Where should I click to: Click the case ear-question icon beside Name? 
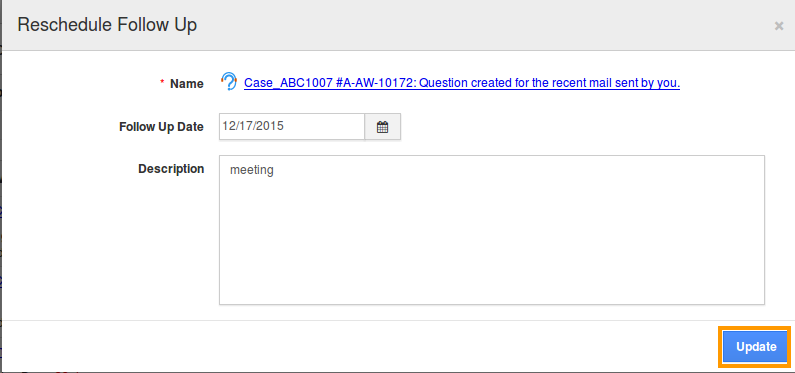click(229, 82)
